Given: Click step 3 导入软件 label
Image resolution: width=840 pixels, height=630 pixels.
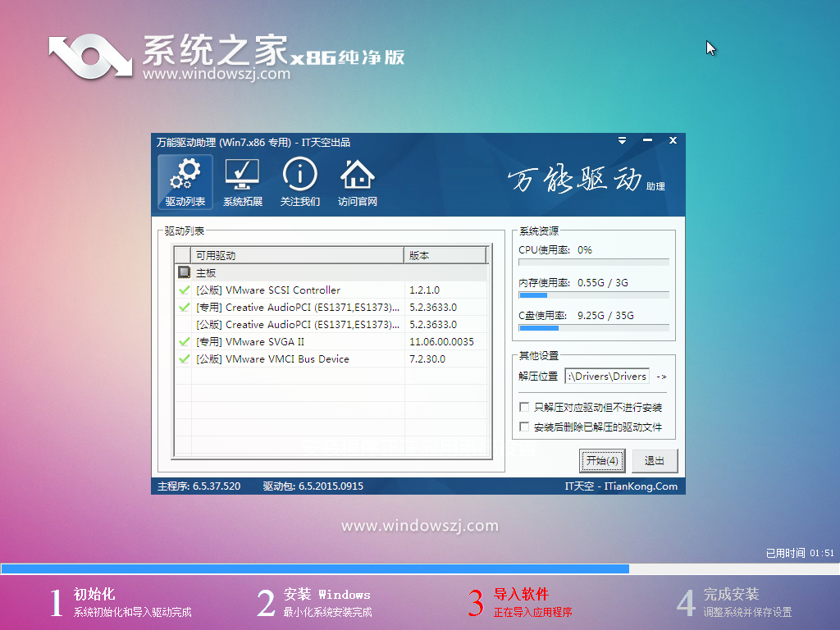Looking at the screenshot, I should (521, 594).
